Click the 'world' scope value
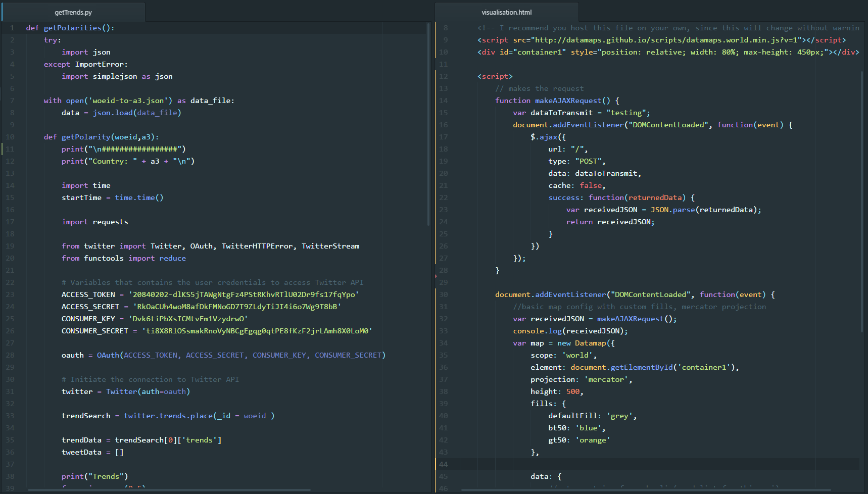868x494 pixels. (x=577, y=355)
